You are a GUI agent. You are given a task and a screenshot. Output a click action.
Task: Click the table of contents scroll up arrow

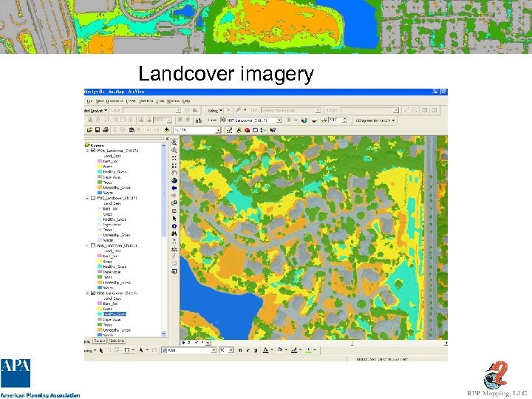(x=163, y=146)
